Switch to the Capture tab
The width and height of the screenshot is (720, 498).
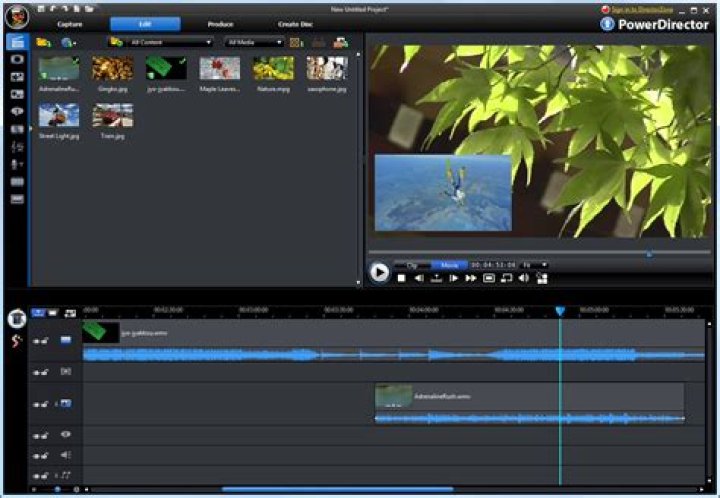point(70,24)
